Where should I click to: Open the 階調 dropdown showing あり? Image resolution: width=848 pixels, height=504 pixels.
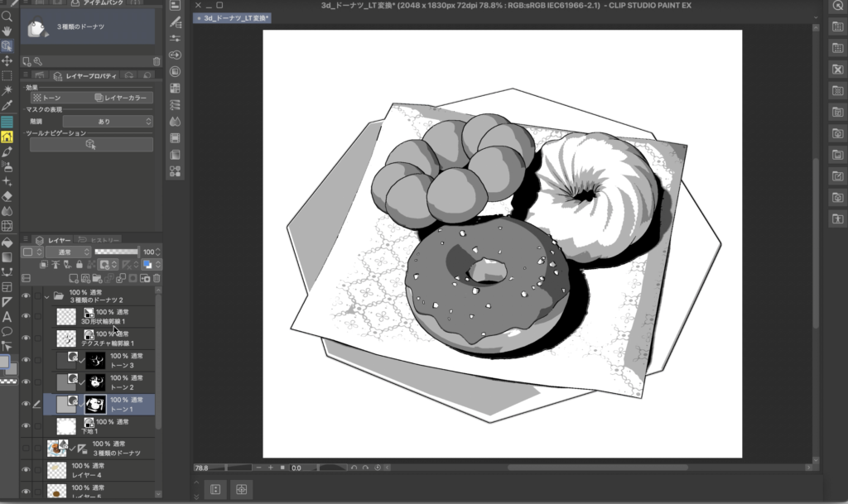[x=108, y=122]
